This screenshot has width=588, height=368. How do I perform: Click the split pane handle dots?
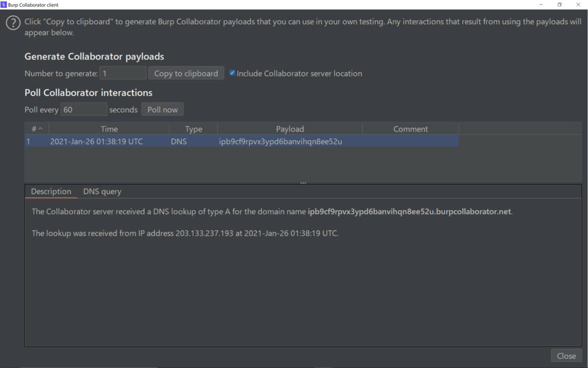point(303,183)
